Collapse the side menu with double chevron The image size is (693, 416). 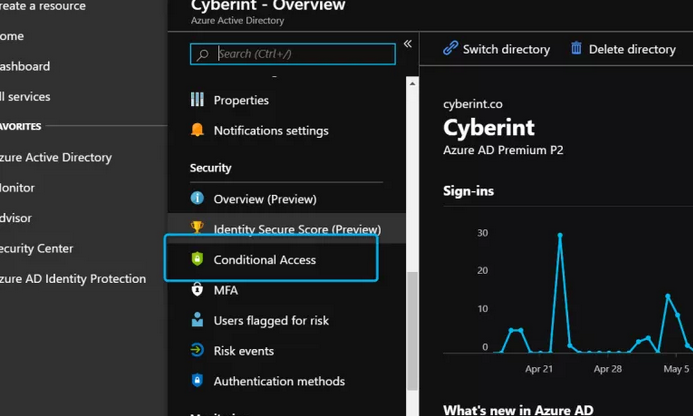(408, 44)
